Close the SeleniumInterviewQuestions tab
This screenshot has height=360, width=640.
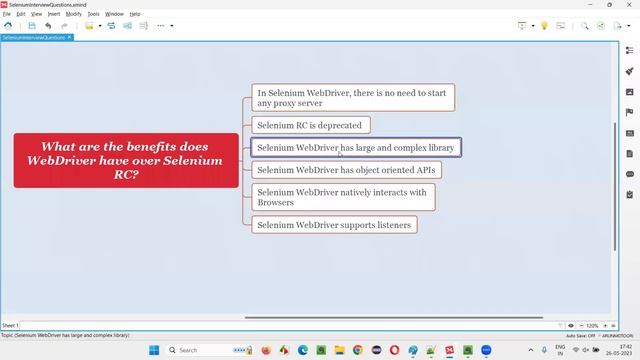coord(69,37)
